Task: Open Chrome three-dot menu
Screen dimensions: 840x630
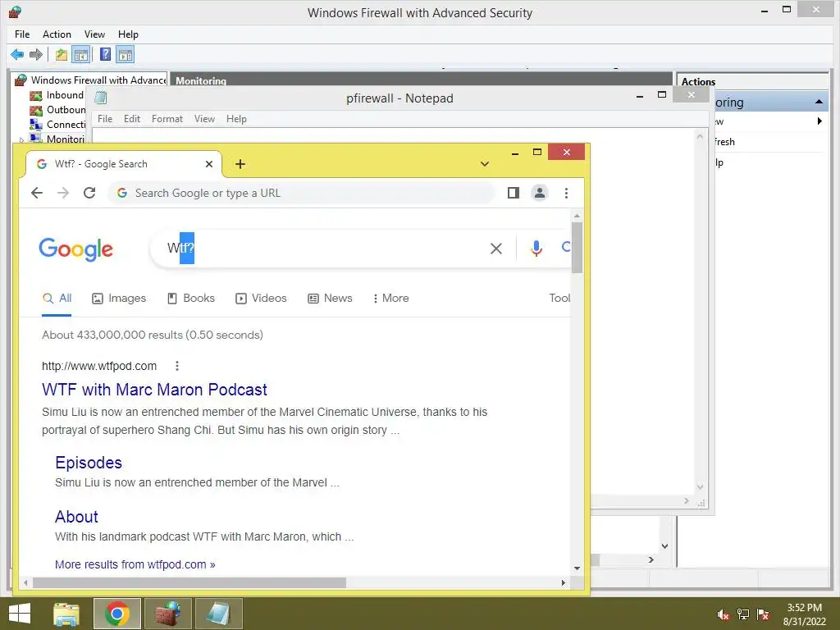Action: click(566, 193)
